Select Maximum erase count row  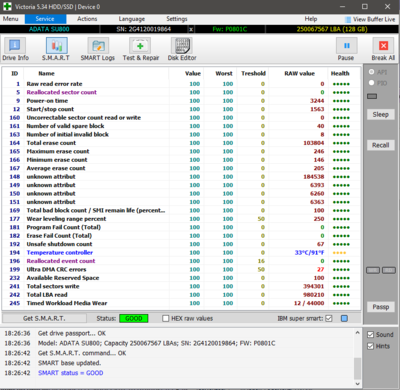pyautogui.click(x=181, y=151)
